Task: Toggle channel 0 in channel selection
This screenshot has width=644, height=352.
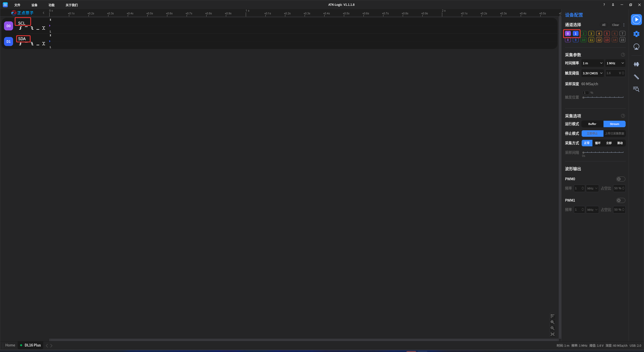Action: (568, 33)
